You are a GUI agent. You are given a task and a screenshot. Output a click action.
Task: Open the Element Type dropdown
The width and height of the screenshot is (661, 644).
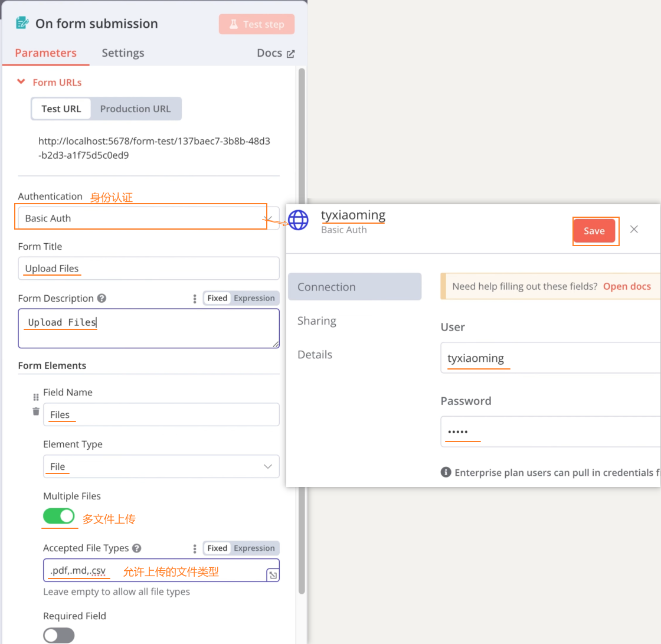(161, 466)
